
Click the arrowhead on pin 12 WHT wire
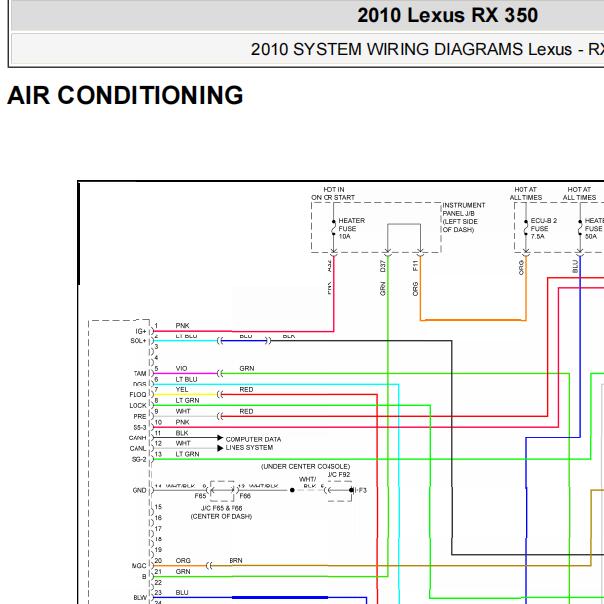[220, 448]
